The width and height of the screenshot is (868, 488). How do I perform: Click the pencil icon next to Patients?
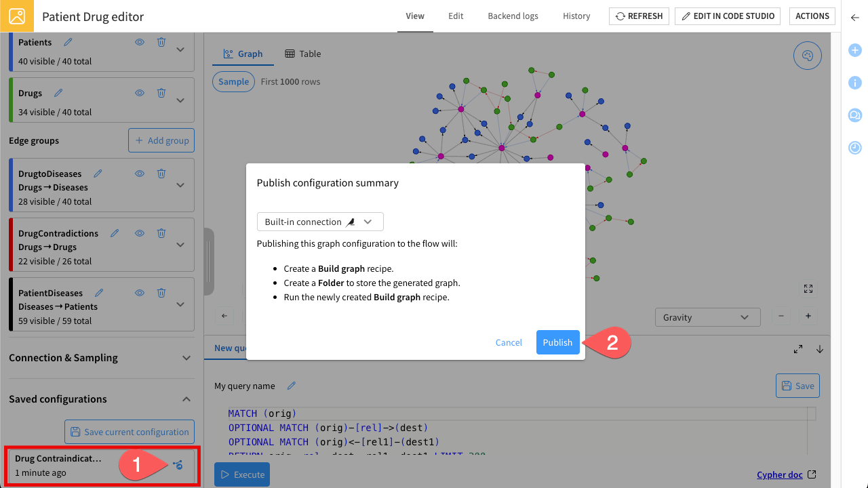[x=68, y=42]
